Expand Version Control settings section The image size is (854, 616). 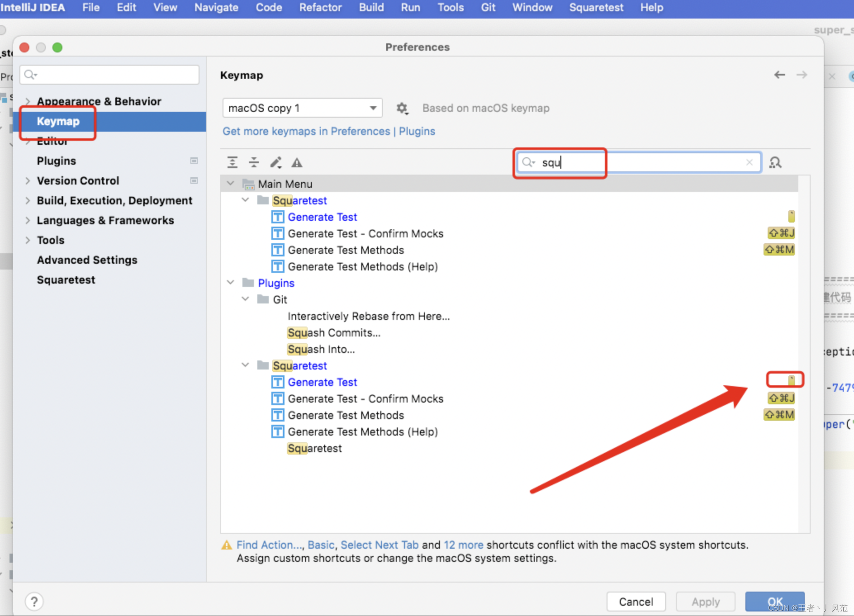click(x=28, y=180)
